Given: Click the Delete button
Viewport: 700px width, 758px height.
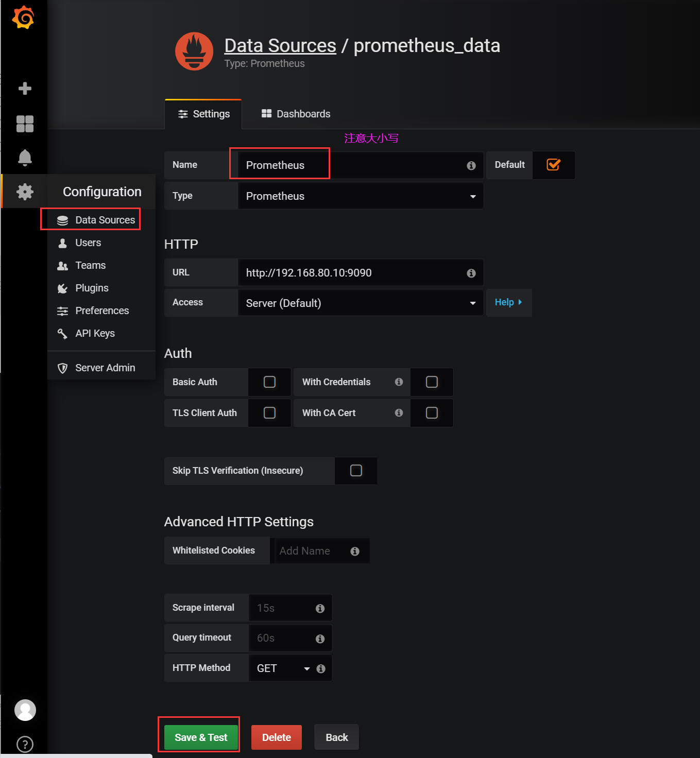Looking at the screenshot, I should 277,737.
